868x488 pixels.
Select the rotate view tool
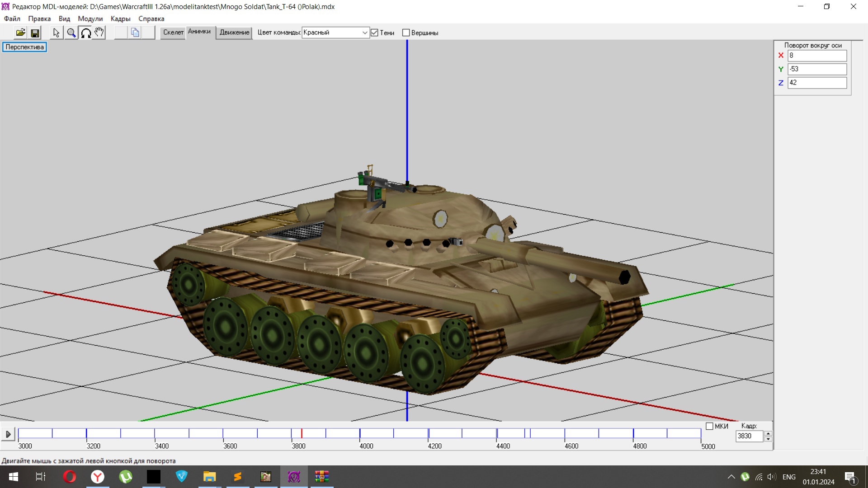pyautogui.click(x=86, y=33)
